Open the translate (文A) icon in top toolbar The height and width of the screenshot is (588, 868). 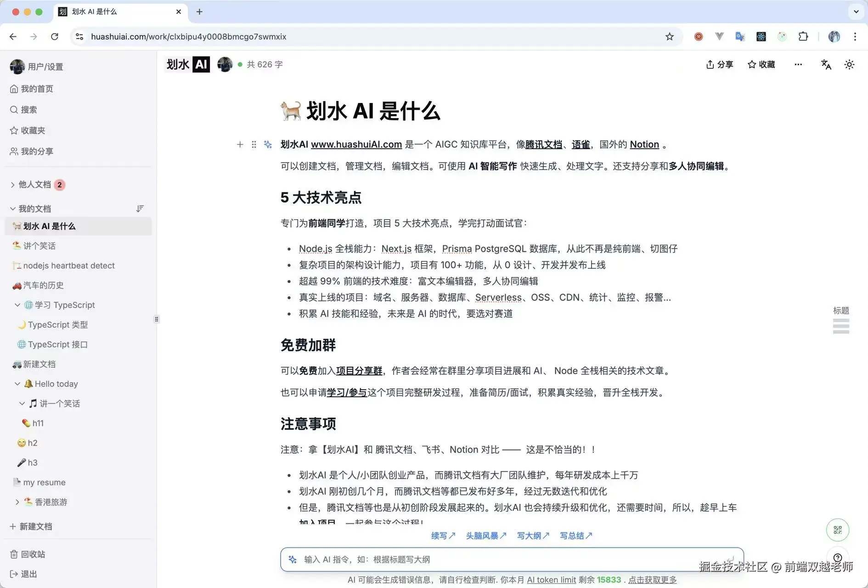pyautogui.click(x=826, y=65)
